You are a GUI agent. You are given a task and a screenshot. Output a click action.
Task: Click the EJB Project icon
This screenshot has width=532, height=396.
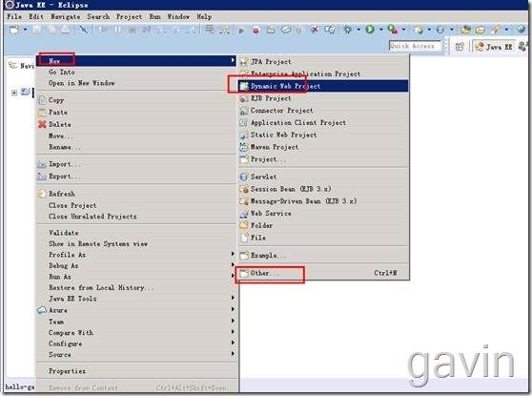pyautogui.click(x=244, y=98)
